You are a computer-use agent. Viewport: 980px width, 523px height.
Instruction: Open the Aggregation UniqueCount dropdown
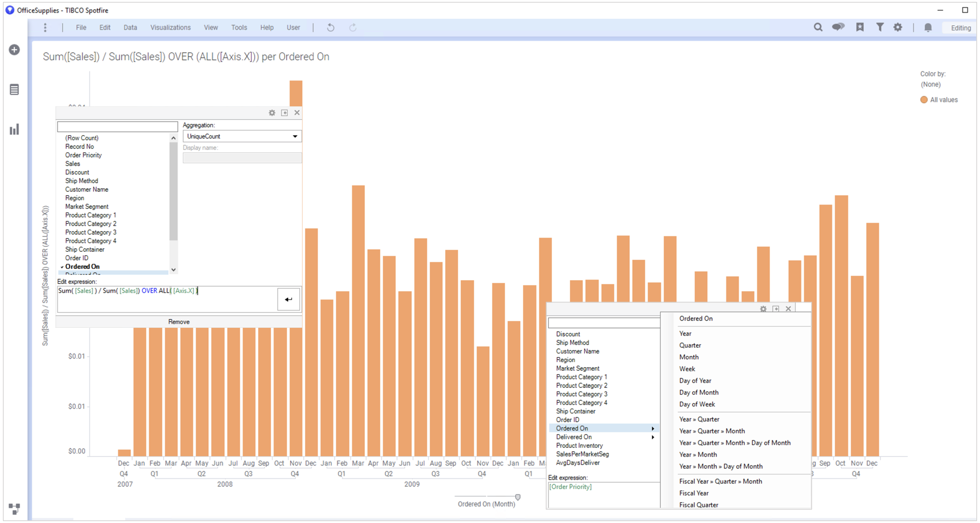tap(242, 136)
